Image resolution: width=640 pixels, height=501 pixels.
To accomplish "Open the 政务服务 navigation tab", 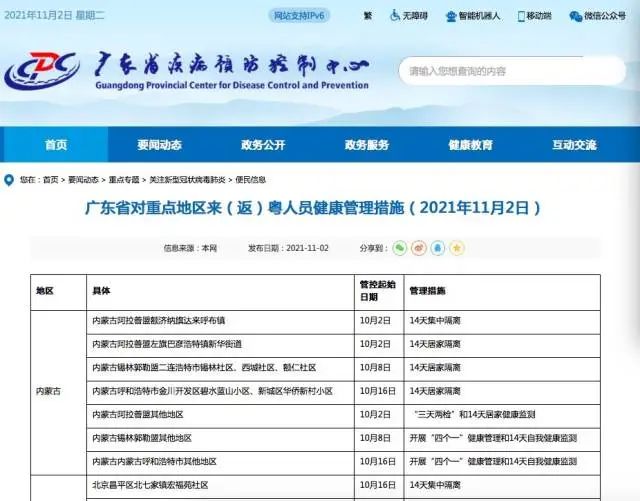I will (367, 145).
